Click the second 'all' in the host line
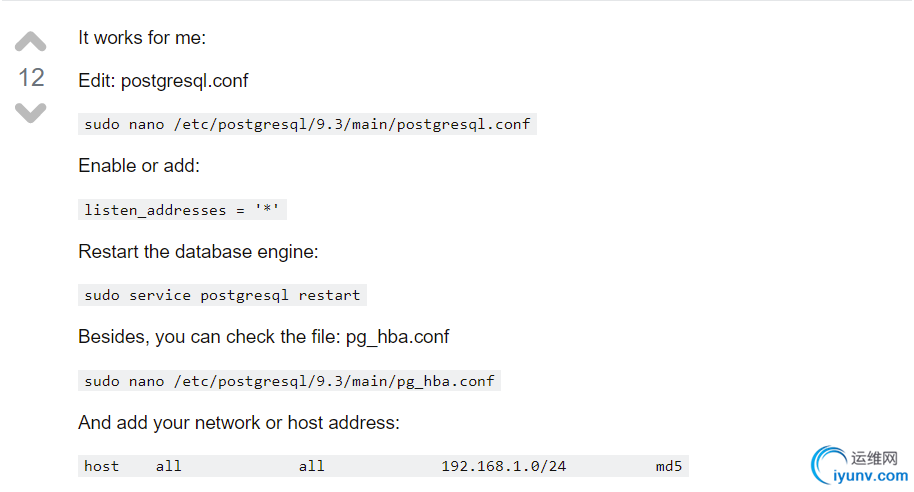Image resolution: width=914 pixels, height=492 pixels. pos(311,466)
